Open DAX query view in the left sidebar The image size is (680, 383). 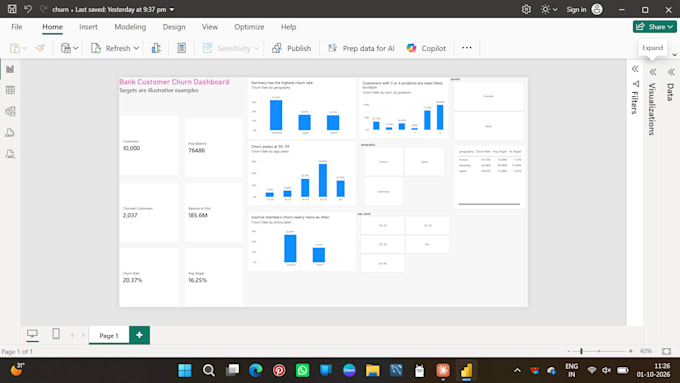(10, 133)
